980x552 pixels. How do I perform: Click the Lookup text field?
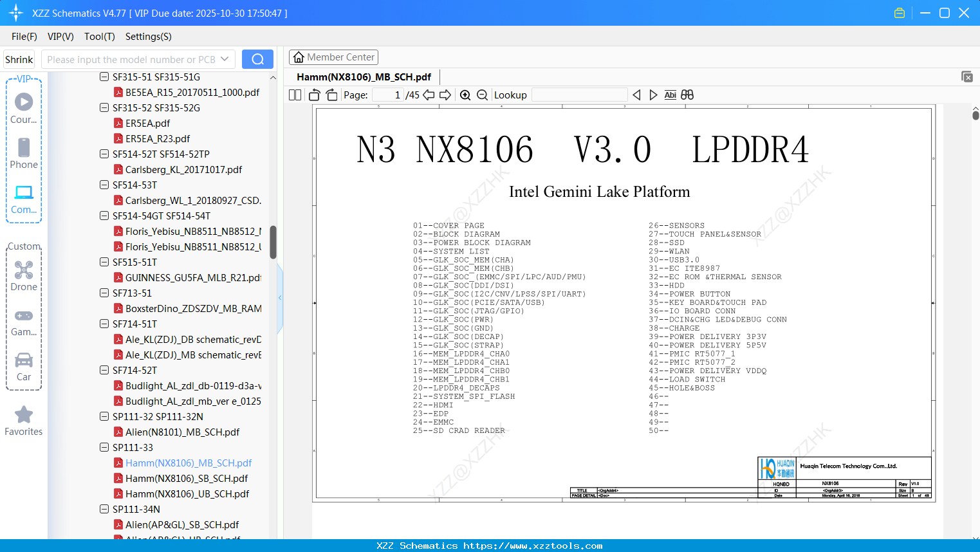click(x=580, y=95)
